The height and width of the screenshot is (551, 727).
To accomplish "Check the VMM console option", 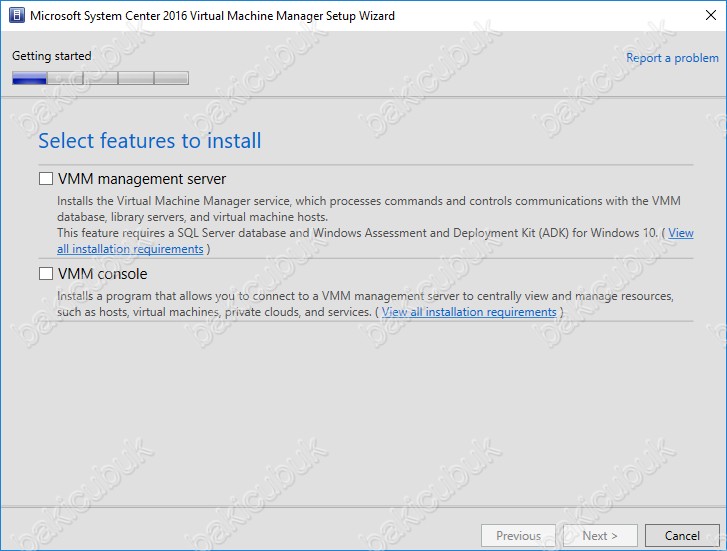I will coord(46,274).
